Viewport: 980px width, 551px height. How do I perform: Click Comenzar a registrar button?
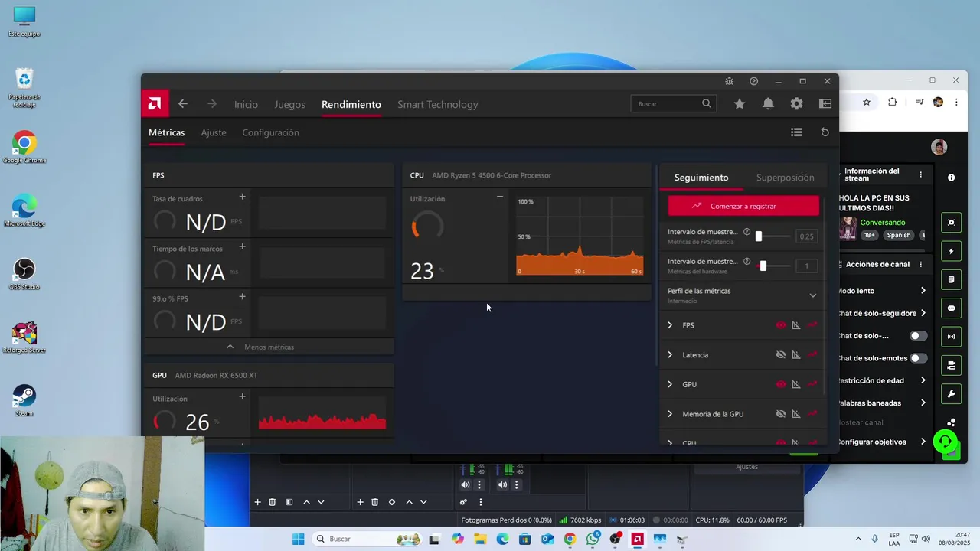(x=743, y=206)
